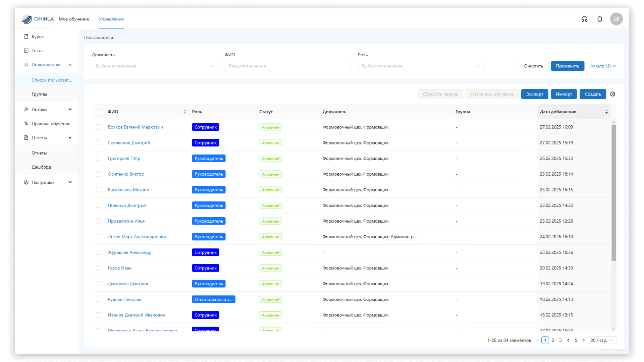644x362 pixels.
Task: Switch to the Мое обучение tab
Action: (74, 19)
